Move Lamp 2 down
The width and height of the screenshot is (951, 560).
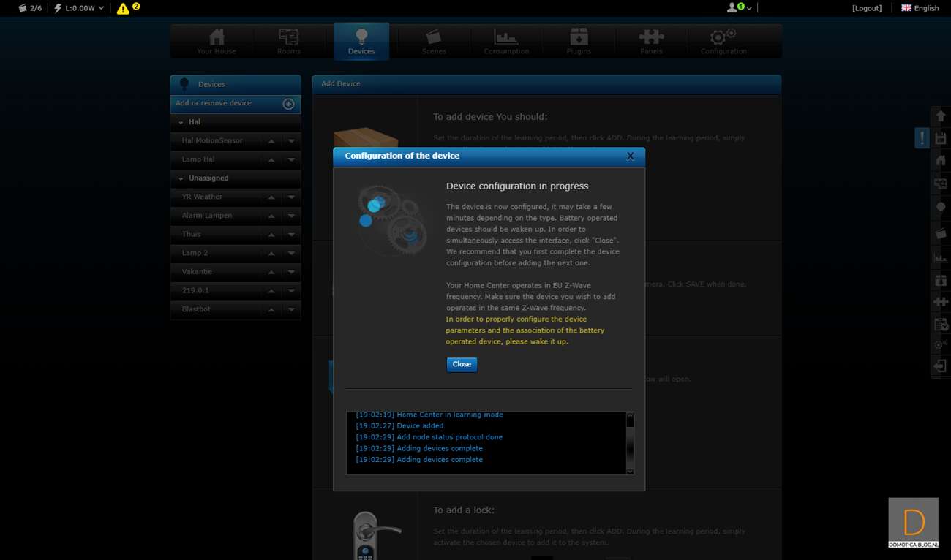[291, 254]
